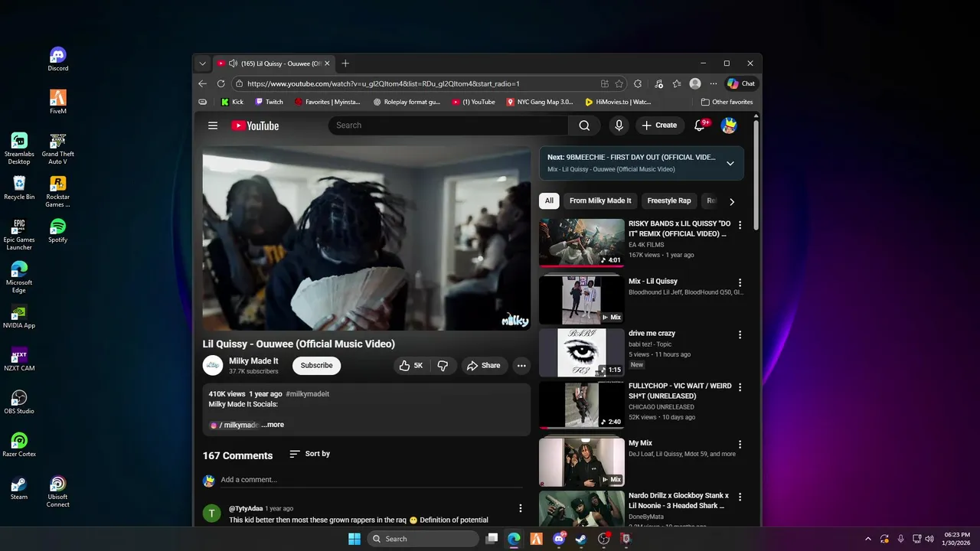Click the Share button
Image resolution: width=980 pixels, height=551 pixels.
pos(484,366)
